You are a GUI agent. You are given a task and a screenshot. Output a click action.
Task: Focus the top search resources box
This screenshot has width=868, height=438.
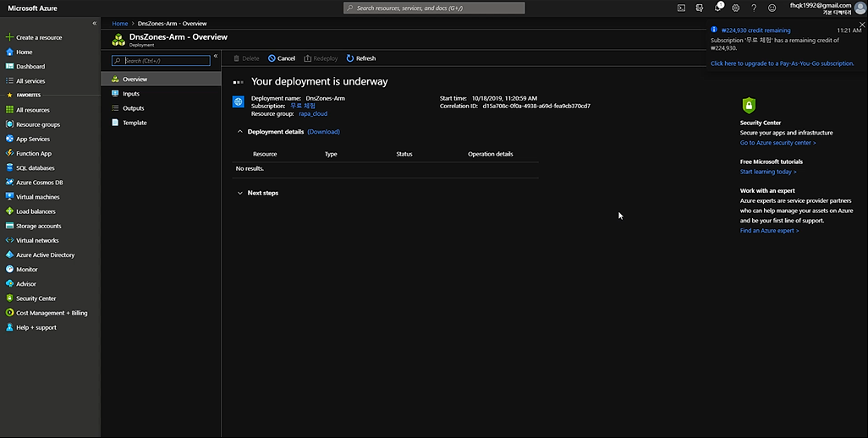click(x=434, y=8)
